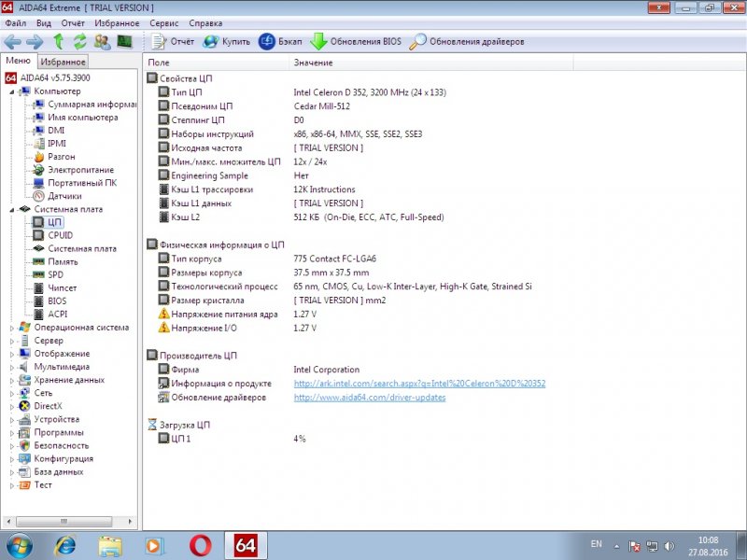Go back with the left arrow icon
The height and width of the screenshot is (560, 747).
pyautogui.click(x=12, y=42)
